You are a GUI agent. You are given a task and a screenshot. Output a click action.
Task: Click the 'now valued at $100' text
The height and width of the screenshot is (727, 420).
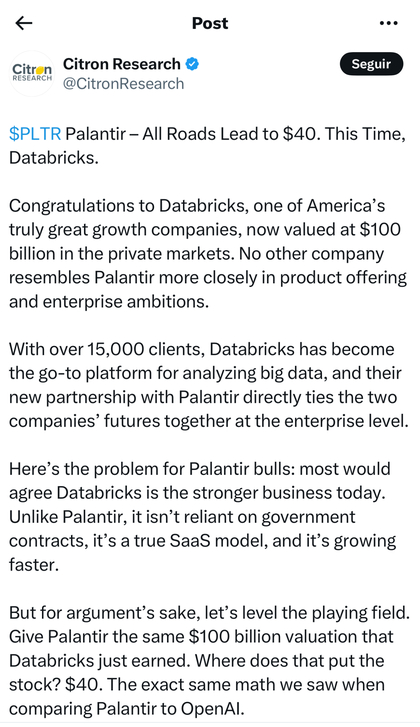click(342, 230)
